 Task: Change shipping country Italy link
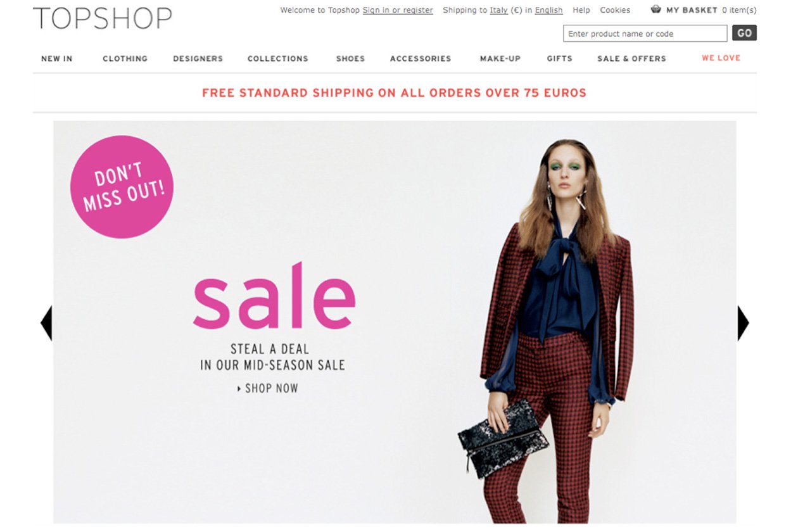click(498, 10)
